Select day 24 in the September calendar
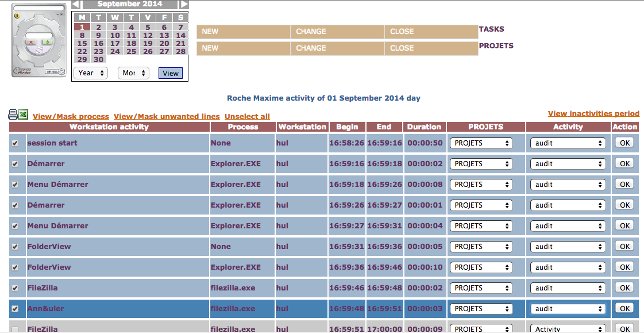 115,51
